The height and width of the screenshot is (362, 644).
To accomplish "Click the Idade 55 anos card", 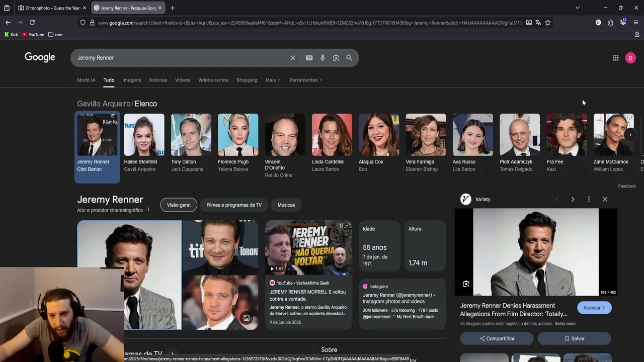I will pos(379,246).
